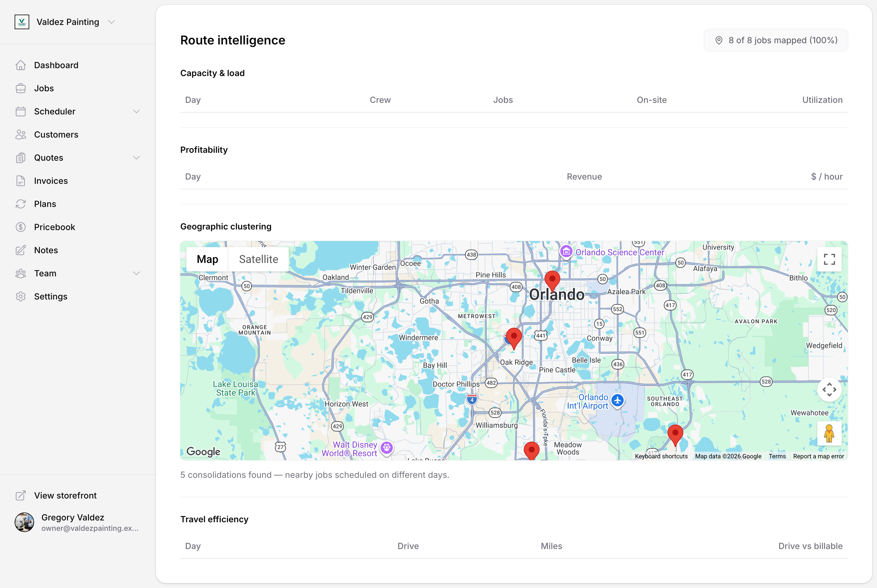Click the map Terms link
This screenshot has height=588, width=877.
[x=777, y=457]
